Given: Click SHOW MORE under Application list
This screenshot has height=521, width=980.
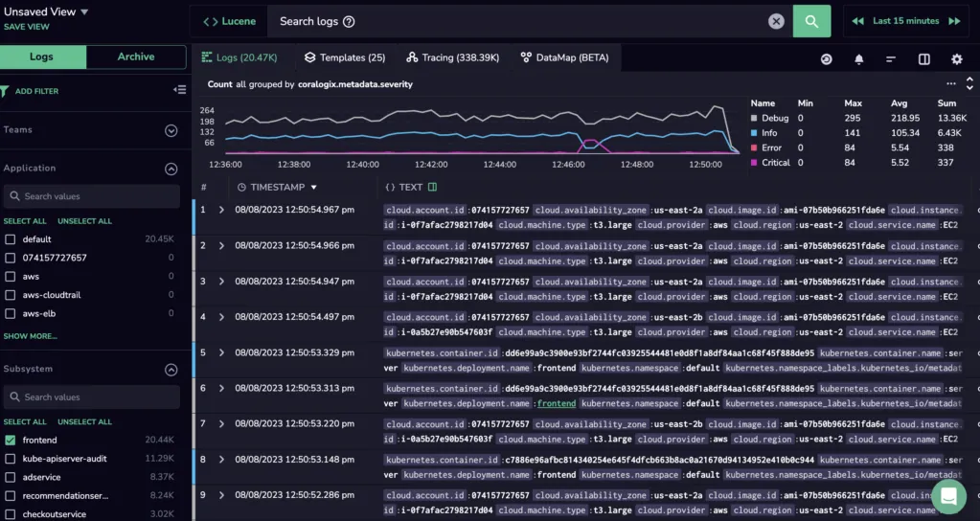Looking at the screenshot, I should tap(30, 336).
